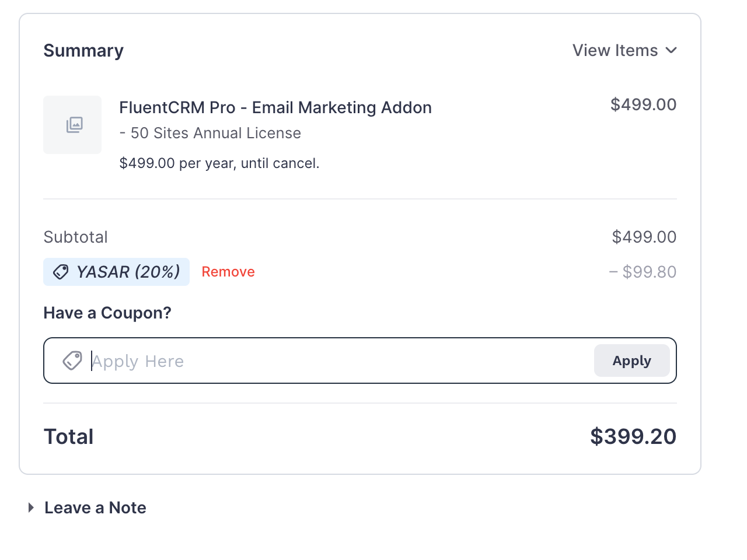747x560 pixels.
Task: Click the 50 Sites Annual License subtitle
Action: 210,133
